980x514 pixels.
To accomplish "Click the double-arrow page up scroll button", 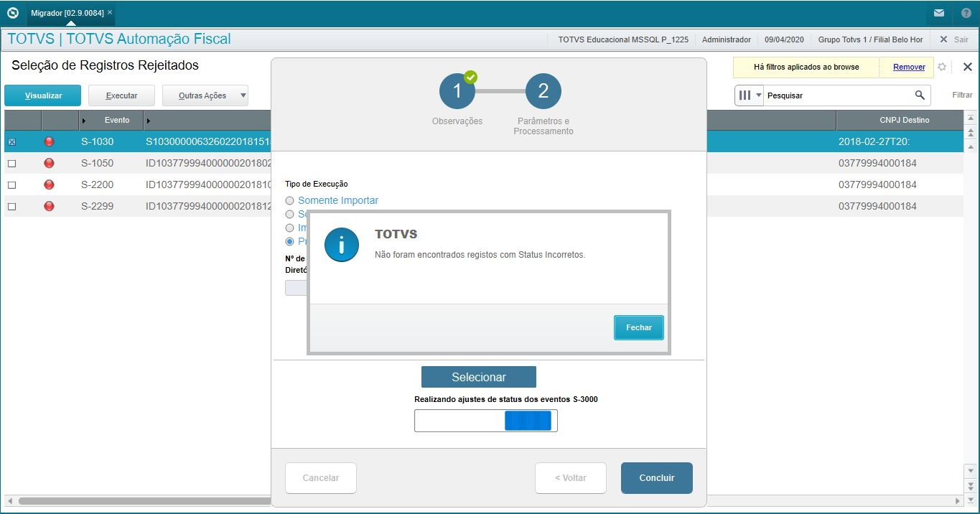I will point(971,133).
